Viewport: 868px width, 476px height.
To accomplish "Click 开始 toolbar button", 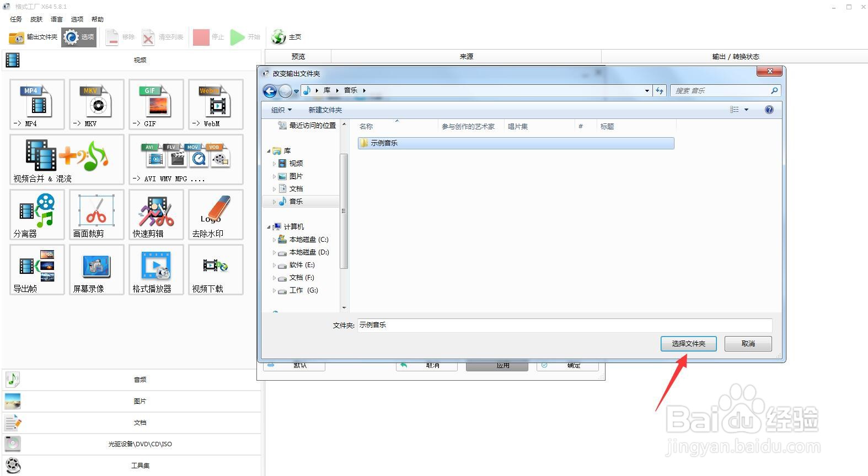I will [245, 37].
